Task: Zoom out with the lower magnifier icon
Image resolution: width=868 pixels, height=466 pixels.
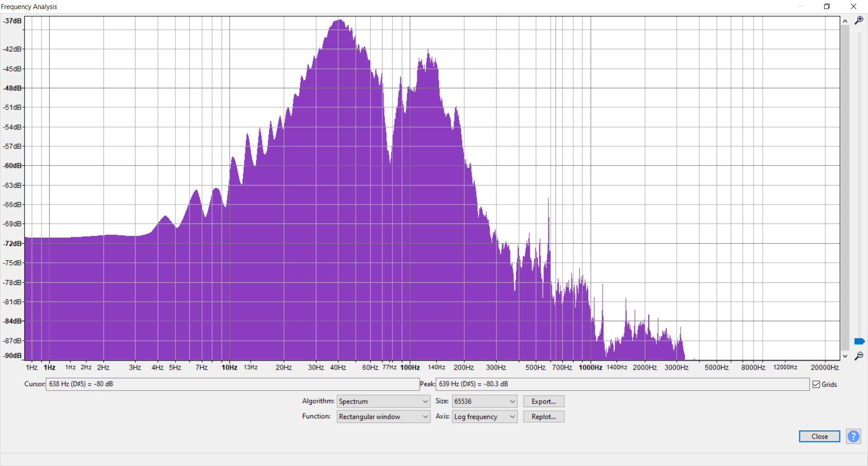Action: [x=859, y=356]
